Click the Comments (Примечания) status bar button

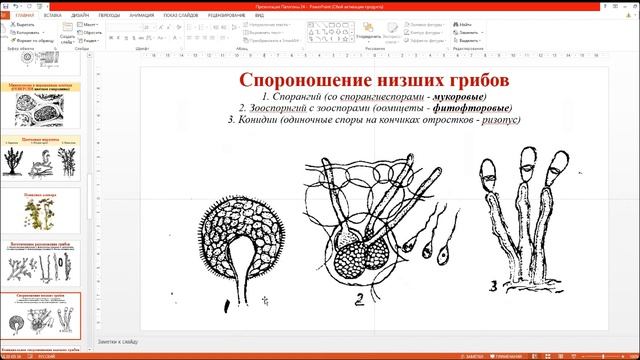[506, 356]
